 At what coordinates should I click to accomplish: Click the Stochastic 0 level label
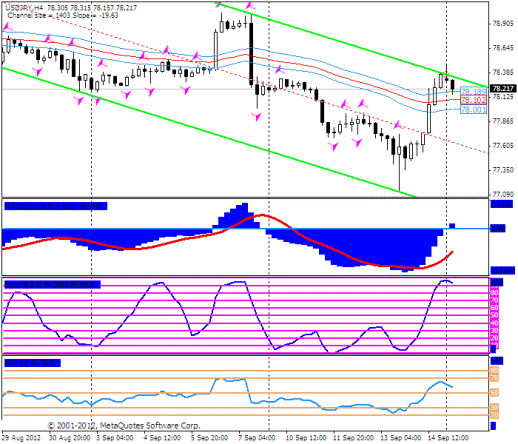click(x=493, y=349)
